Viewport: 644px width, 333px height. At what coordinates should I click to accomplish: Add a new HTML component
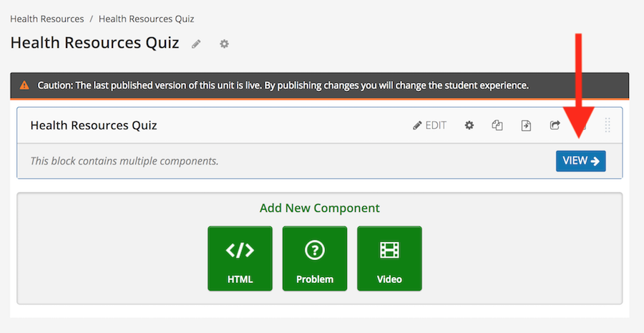point(240,259)
